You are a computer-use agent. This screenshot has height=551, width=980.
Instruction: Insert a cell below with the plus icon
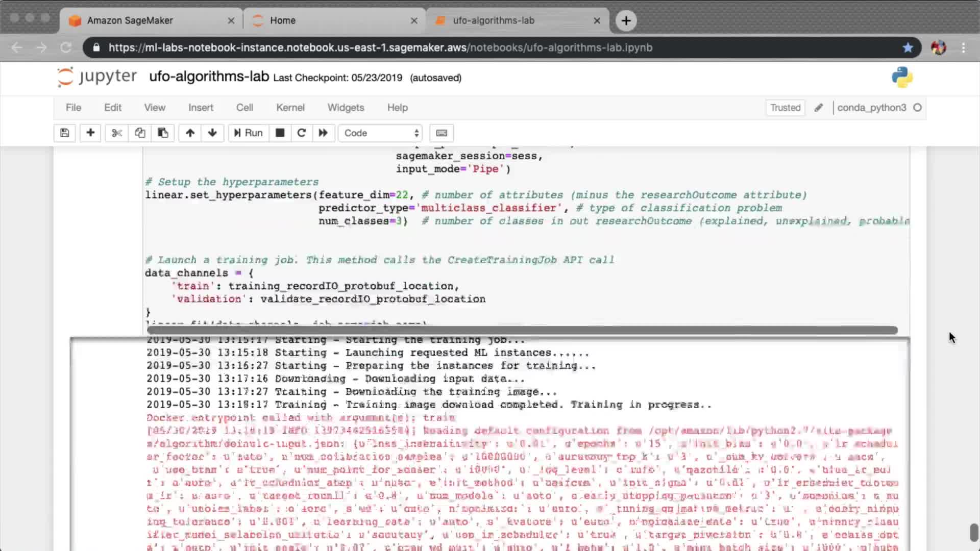tap(90, 133)
